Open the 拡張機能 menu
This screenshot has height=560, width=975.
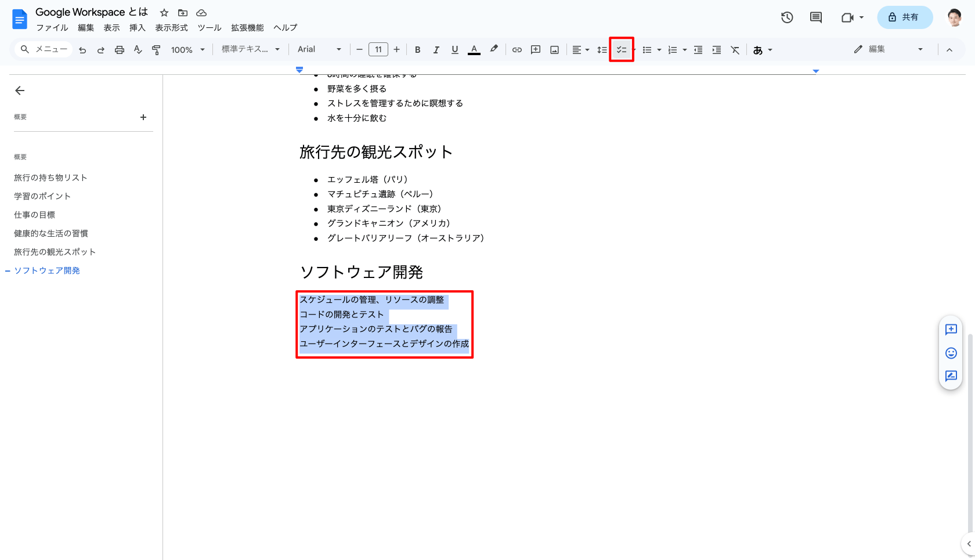(247, 28)
